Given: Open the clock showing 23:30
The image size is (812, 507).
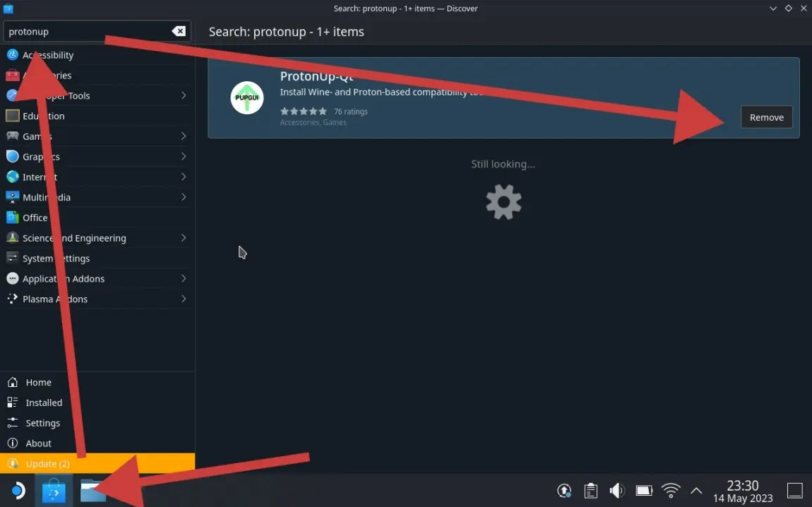Looking at the screenshot, I should 743,491.
